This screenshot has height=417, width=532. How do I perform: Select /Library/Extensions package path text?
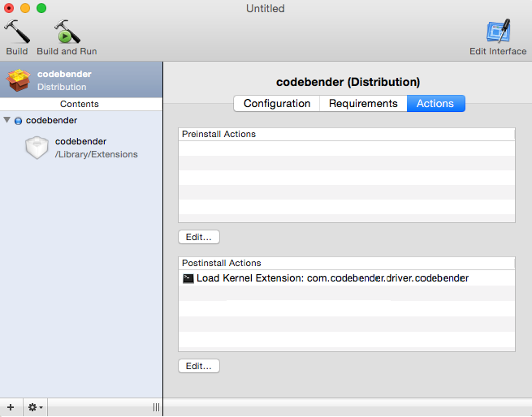[97, 154]
